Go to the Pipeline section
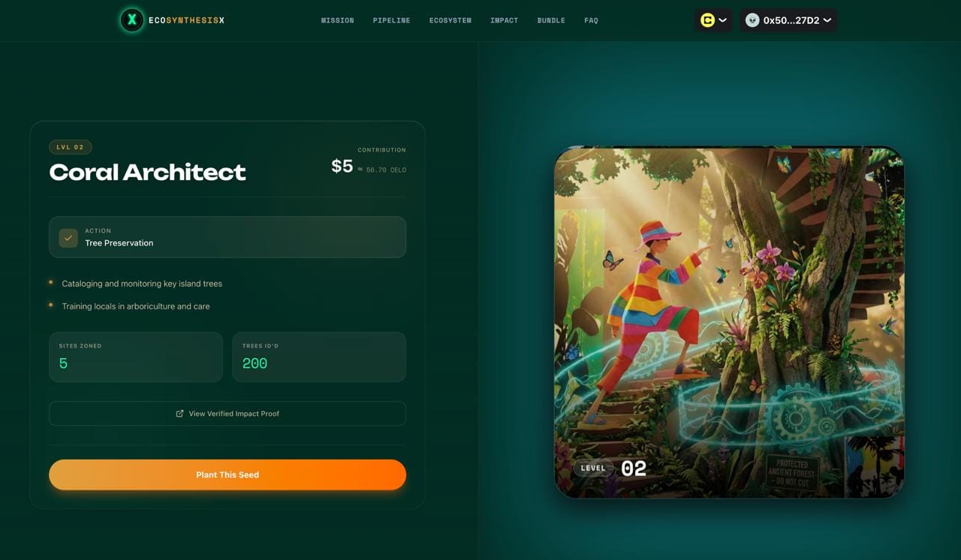Image resolution: width=961 pixels, height=560 pixels. [x=391, y=20]
